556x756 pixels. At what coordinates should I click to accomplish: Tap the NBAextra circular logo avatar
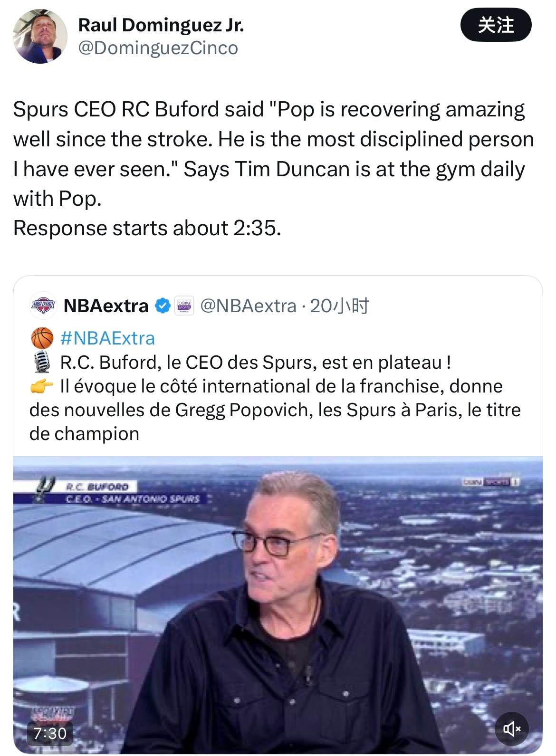point(43,305)
